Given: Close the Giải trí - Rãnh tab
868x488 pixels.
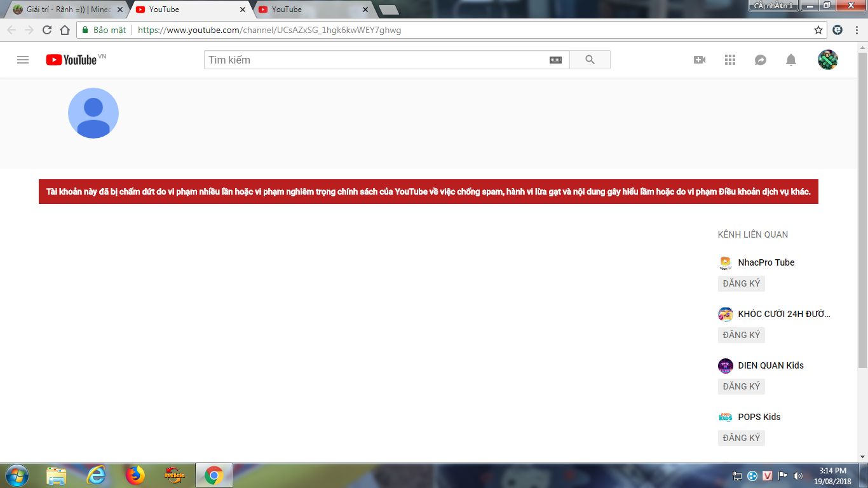Looking at the screenshot, I should tap(119, 10).
